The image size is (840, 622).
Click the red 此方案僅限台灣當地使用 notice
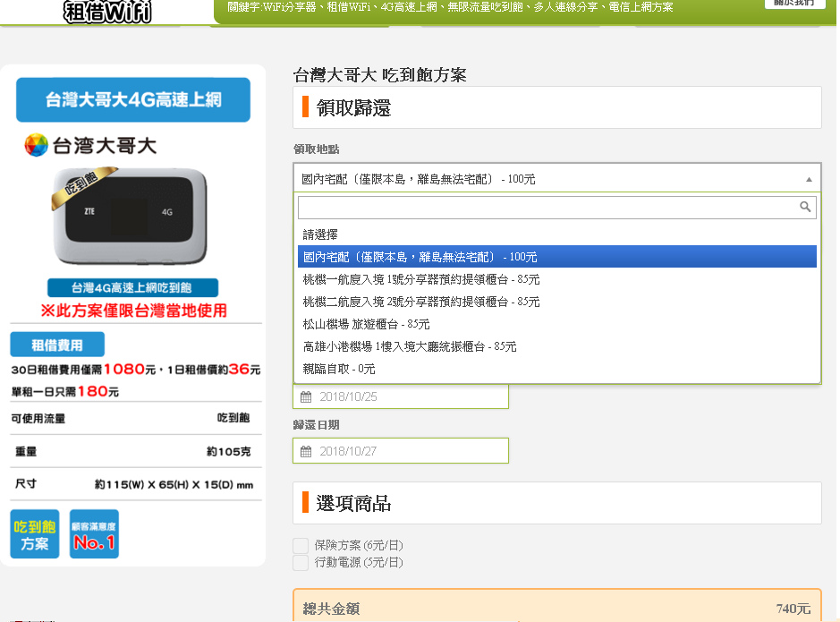(134, 311)
